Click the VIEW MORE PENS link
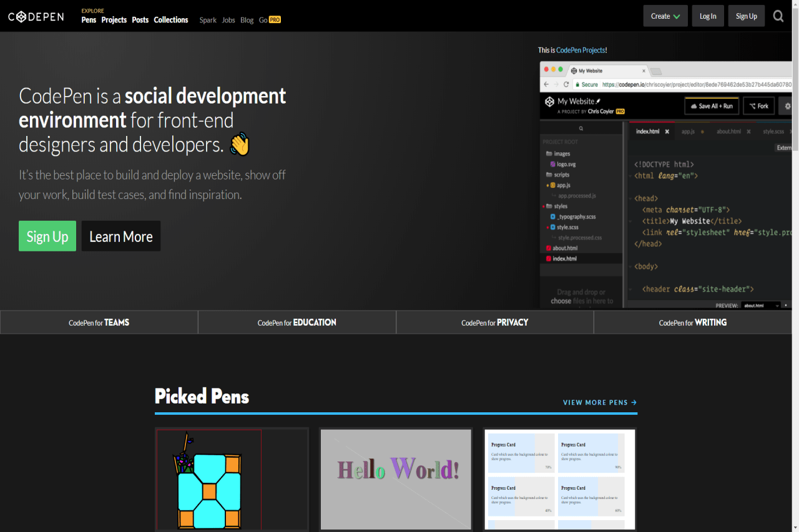Viewport: 799px width, 532px height. tap(600, 403)
